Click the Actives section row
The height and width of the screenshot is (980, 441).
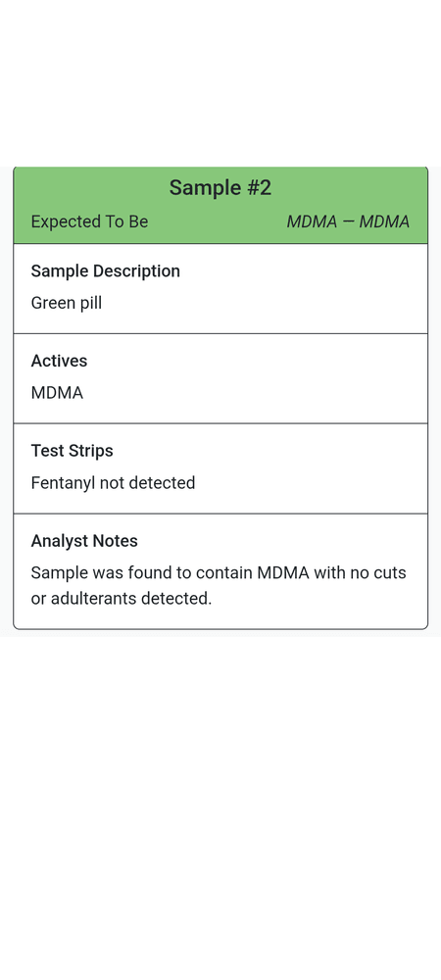click(220, 378)
